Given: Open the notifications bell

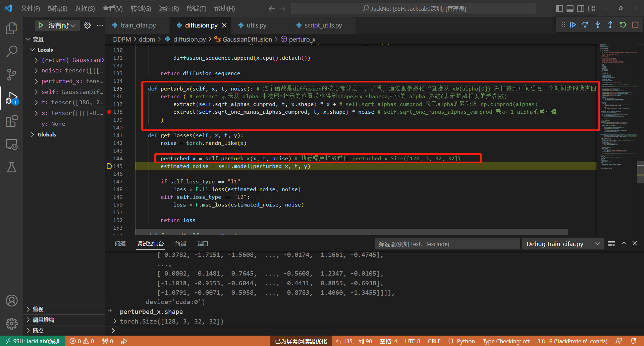Looking at the screenshot, I should [633, 341].
